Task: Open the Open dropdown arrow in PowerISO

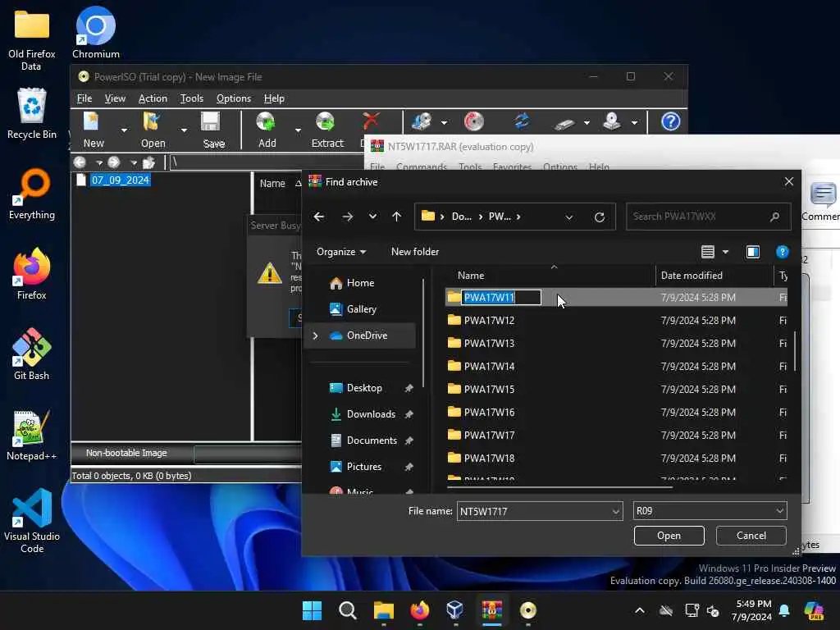Action: 184,130
